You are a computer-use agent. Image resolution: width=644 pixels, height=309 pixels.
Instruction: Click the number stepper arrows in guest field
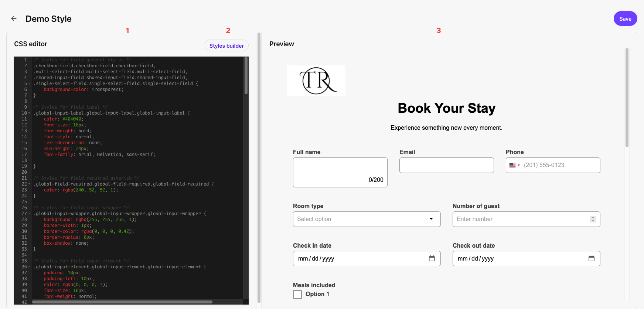(x=593, y=219)
